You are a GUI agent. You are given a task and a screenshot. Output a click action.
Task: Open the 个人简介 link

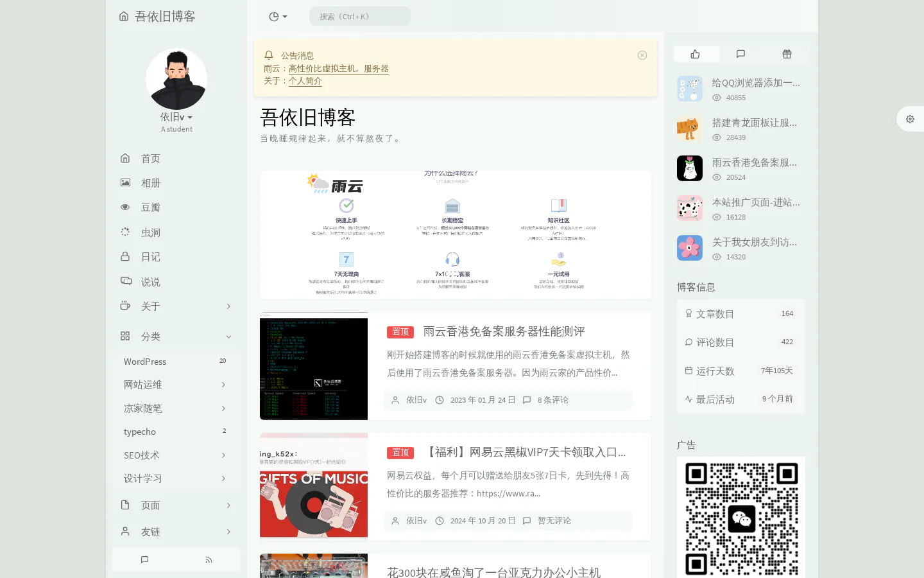305,81
